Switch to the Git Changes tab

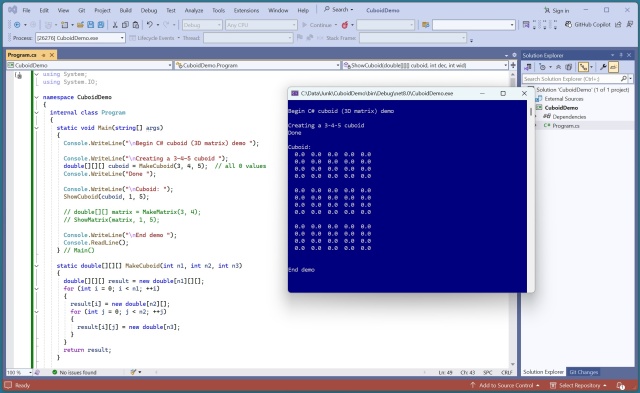click(584, 372)
